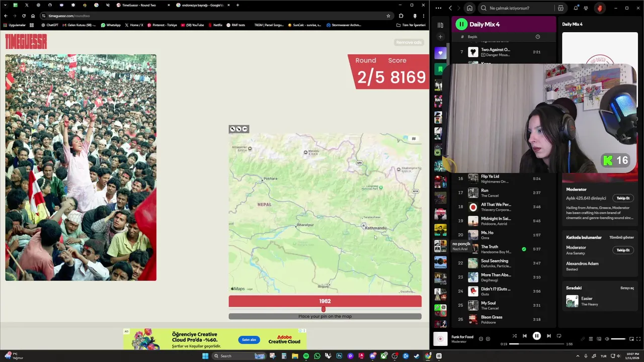Skip to next track in Spotify
Viewport: 644px width, 362px height.
click(x=548, y=336)
